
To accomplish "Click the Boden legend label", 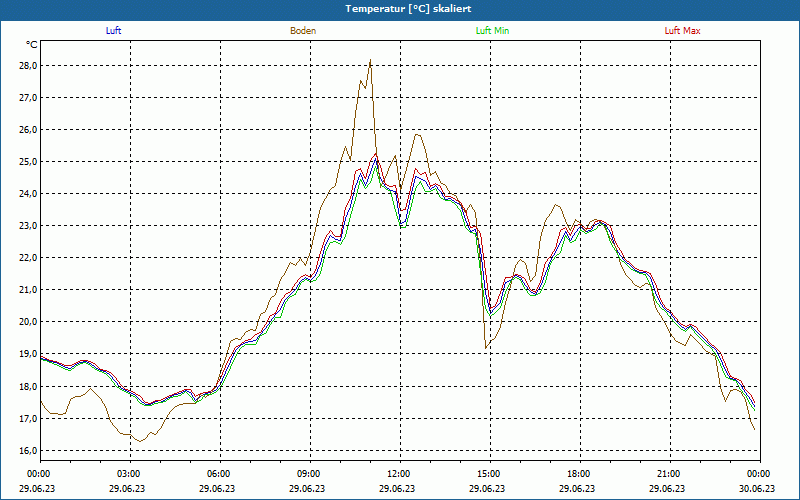I will coord(303,31).
